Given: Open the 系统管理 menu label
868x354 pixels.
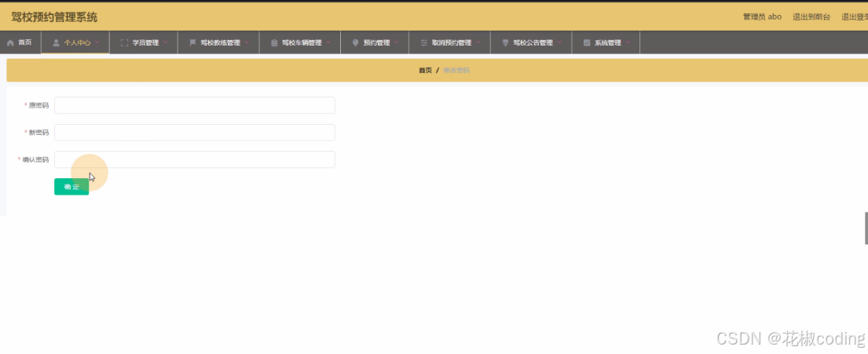Looking at the screenshot, I should pos(608,42).
